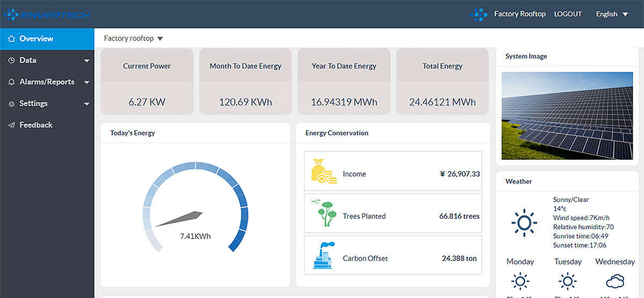Click the solar panel system image

pyautogui.click(x=567, y=115)
